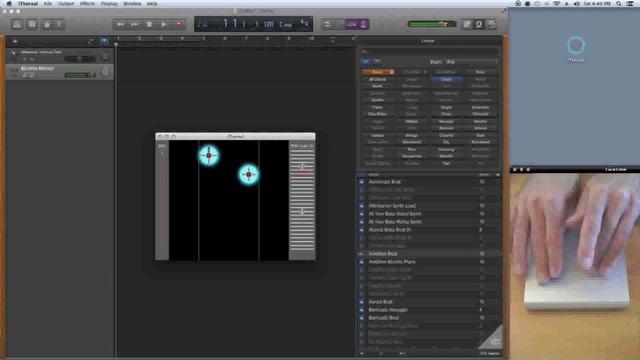Click the blue button above the track headers

tap(104, 41)
